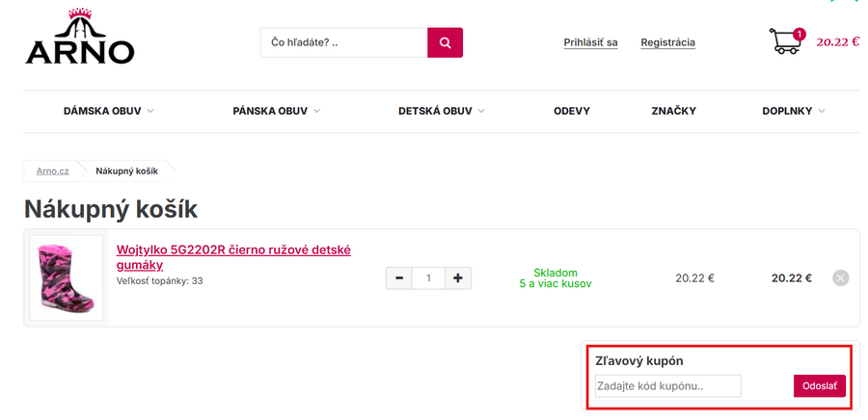Expand the Pánska obuv menu
The height and width of the screenshot is (420, 868).
[x=276, y=111]
